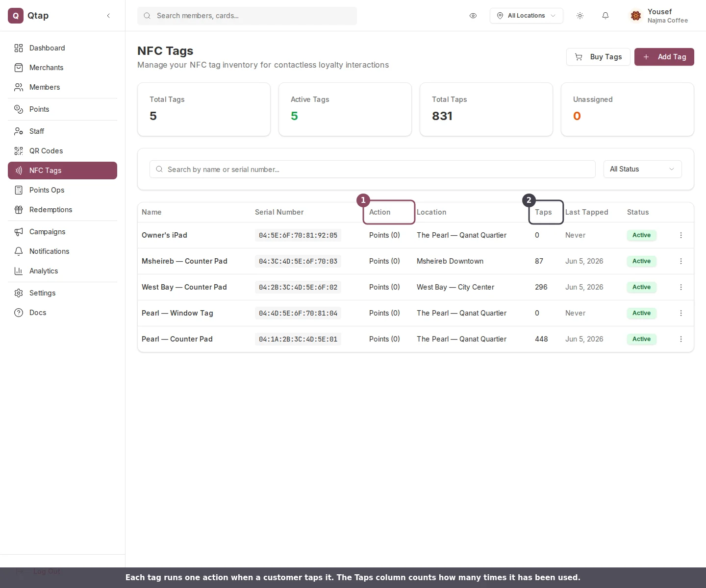Click the Docs help icon
Screen dimensions: 706x588
coord(19,313)
